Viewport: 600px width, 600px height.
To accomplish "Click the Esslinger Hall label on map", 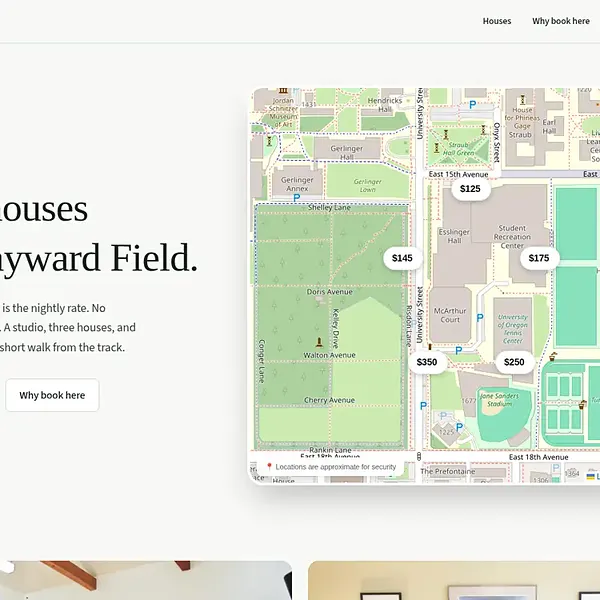I will click(x=454, y=236).
